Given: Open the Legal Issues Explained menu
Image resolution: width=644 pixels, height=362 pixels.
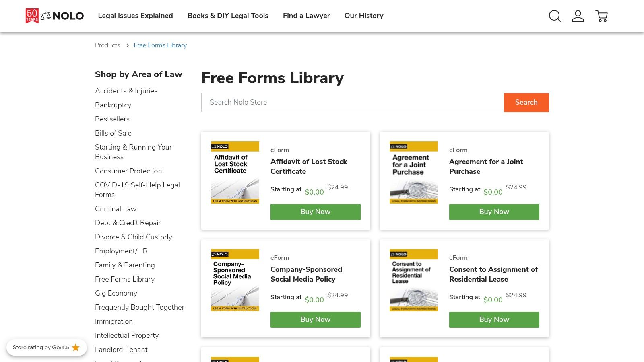Looking at the screenshot, I should pos(135,16).
